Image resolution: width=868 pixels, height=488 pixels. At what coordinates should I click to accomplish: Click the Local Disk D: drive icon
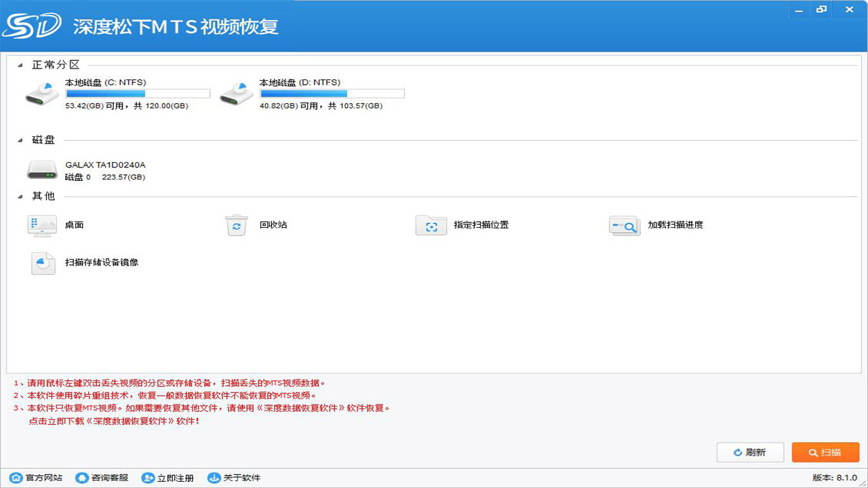[x=235, y=94]
